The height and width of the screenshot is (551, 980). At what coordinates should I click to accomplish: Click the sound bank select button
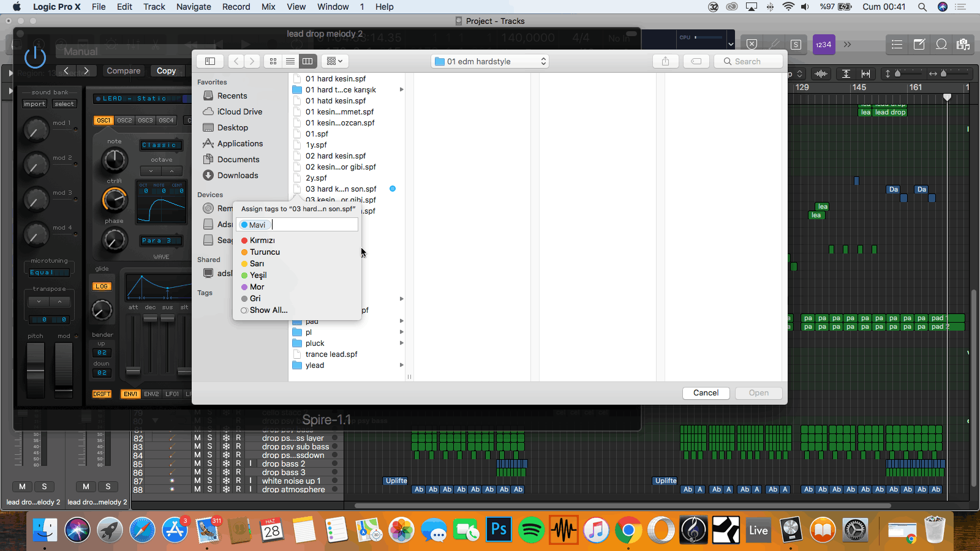tap(64, 104)
